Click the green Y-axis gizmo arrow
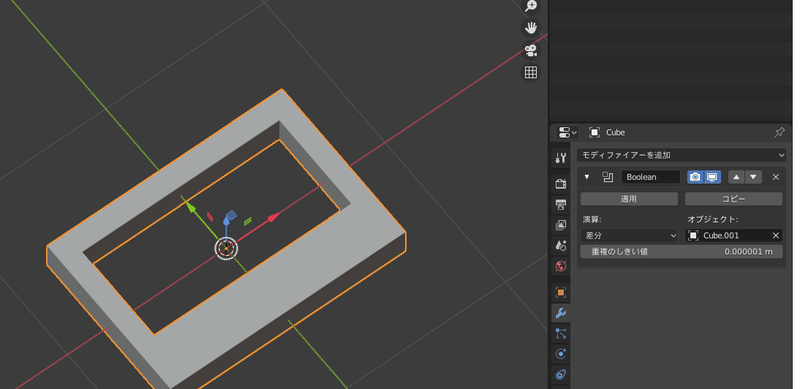The height and width of the screenshot is (389, 800). tap(189, 206)
